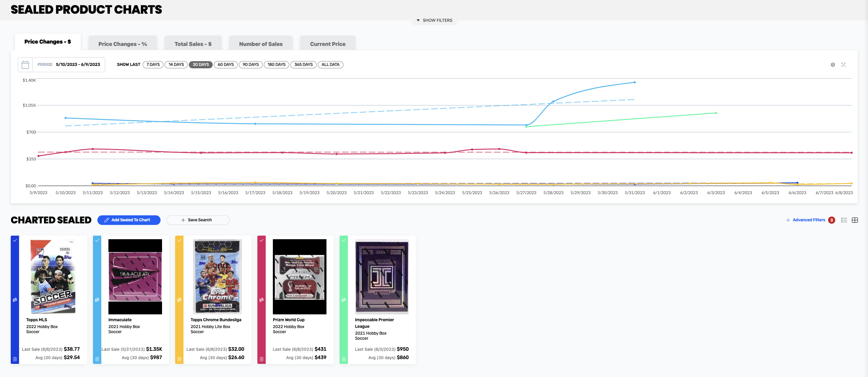Open Total Sales - $ tab
This screenshot has width=868, height=377.
(193, 44)
